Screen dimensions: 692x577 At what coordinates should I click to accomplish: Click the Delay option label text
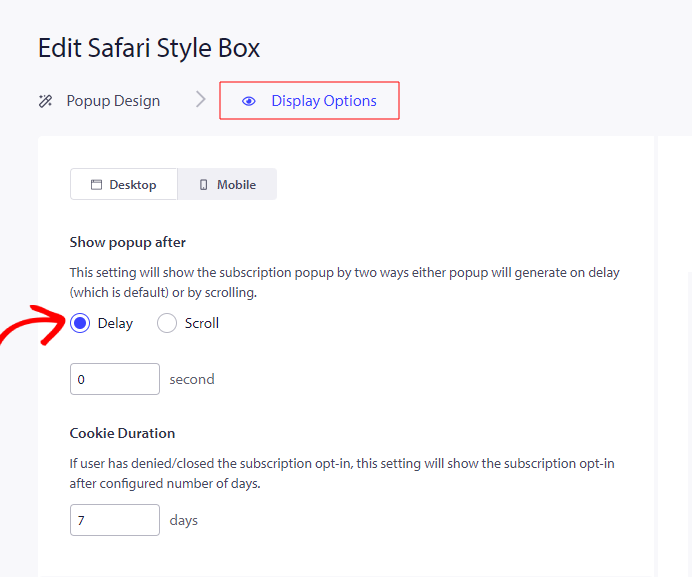pyautogui.click(x=115, y=323)
